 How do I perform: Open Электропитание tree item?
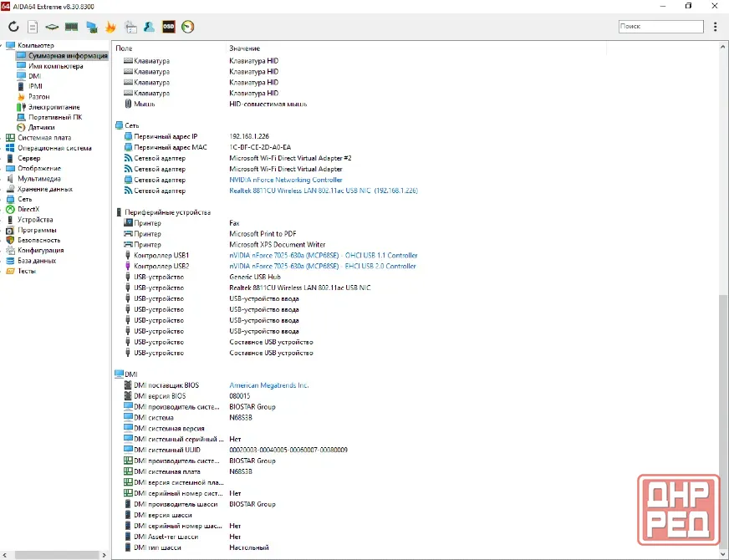[x=54, y=107]
